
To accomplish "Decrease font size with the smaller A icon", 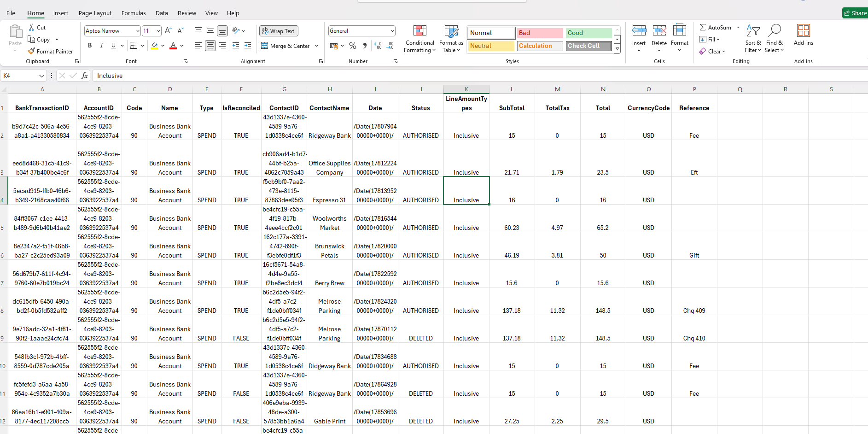I will click(181, 31).
